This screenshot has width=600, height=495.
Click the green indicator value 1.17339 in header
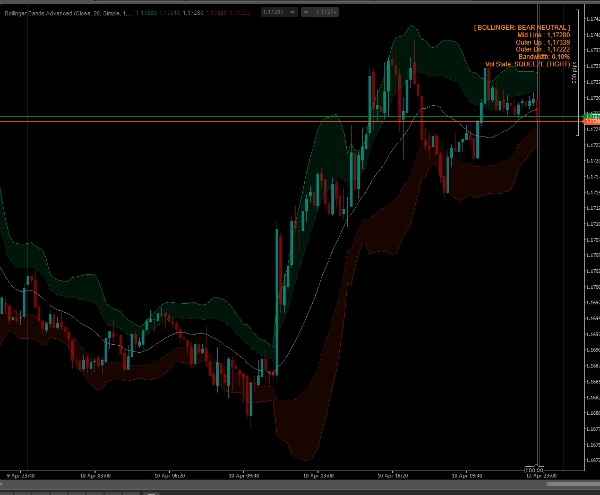[146, 13]
